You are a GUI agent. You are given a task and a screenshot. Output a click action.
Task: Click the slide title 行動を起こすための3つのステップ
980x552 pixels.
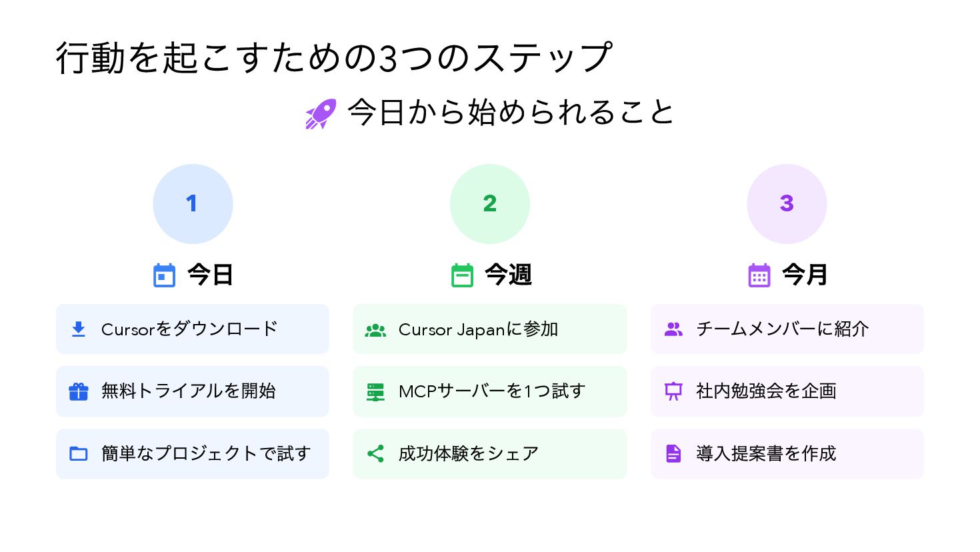click(x=333, y=58)
